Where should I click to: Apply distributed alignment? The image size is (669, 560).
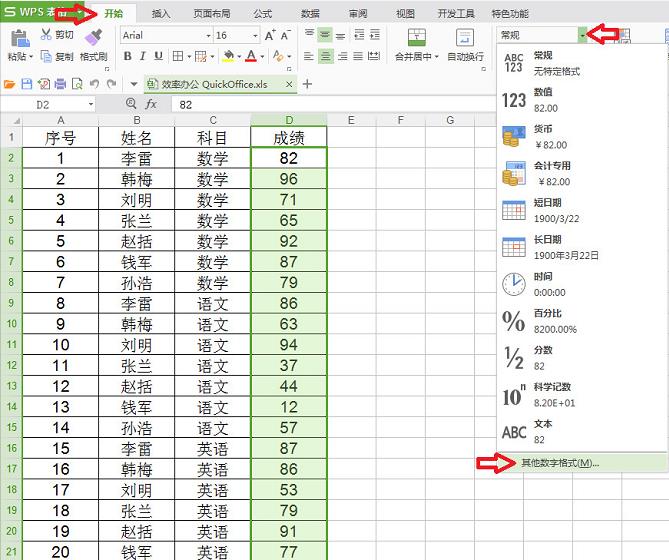click(374, 56)
